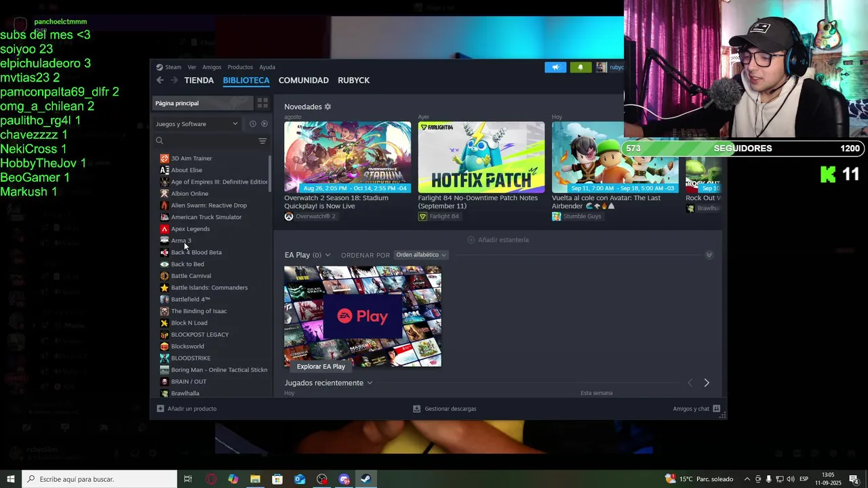Select Age of Empires III: Definitive Edition
Viewport: 868px width, 488px height.
click(214, 182)
